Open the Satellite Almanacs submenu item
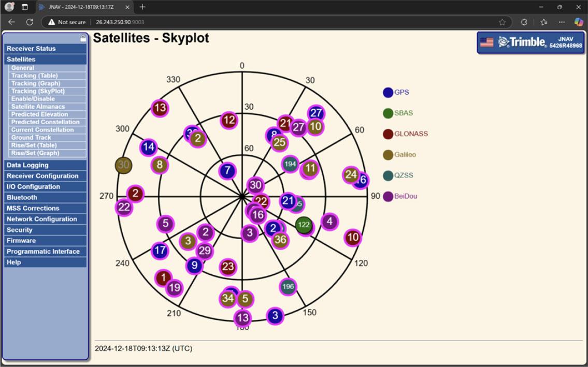The image size is (588, 367). click(x=38, y=107)
